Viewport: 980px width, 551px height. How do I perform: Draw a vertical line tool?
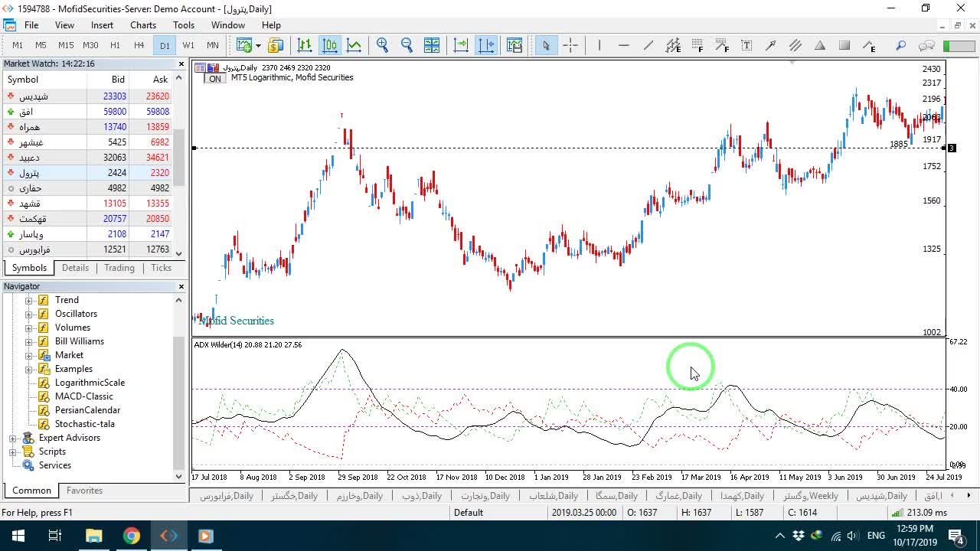point(599,45)
